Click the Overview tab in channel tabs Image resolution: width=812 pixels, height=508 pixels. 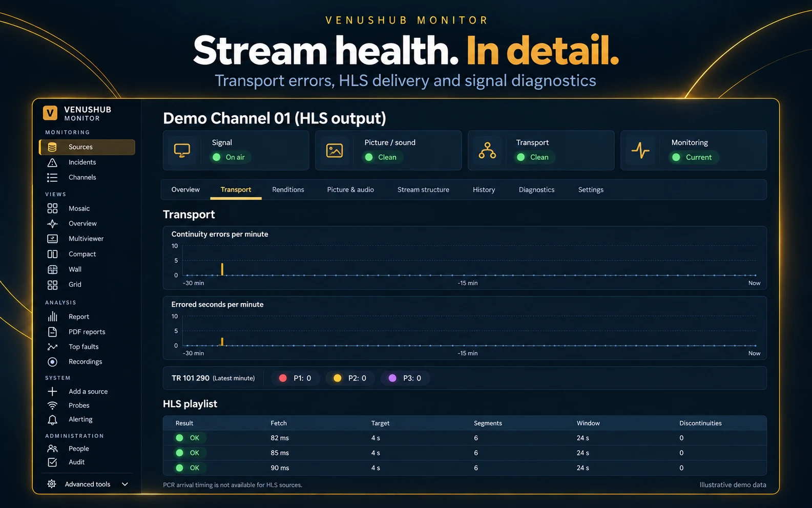[x=185, y=189]
